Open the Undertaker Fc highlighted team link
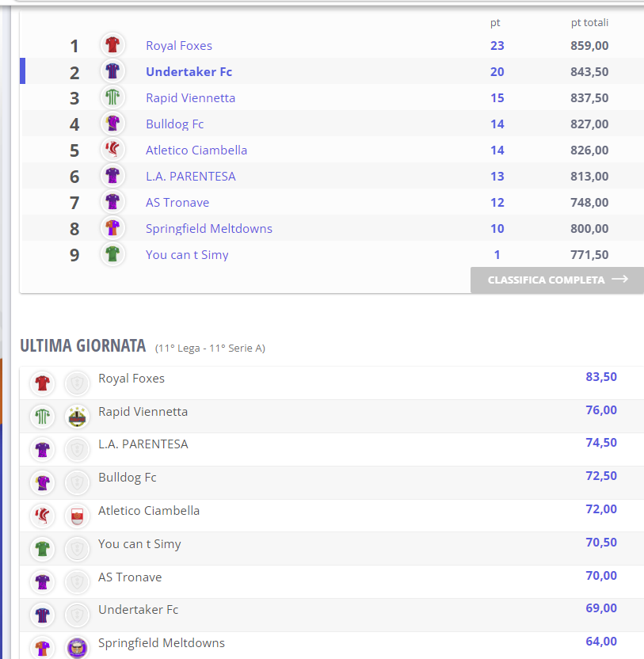Viewport: 644px width, 659px height. 189,71
